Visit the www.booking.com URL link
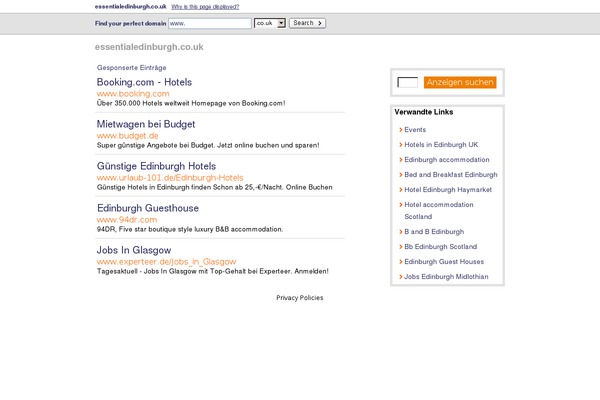The width and height of the screenshot is (600, 400). tap(133, 94)
